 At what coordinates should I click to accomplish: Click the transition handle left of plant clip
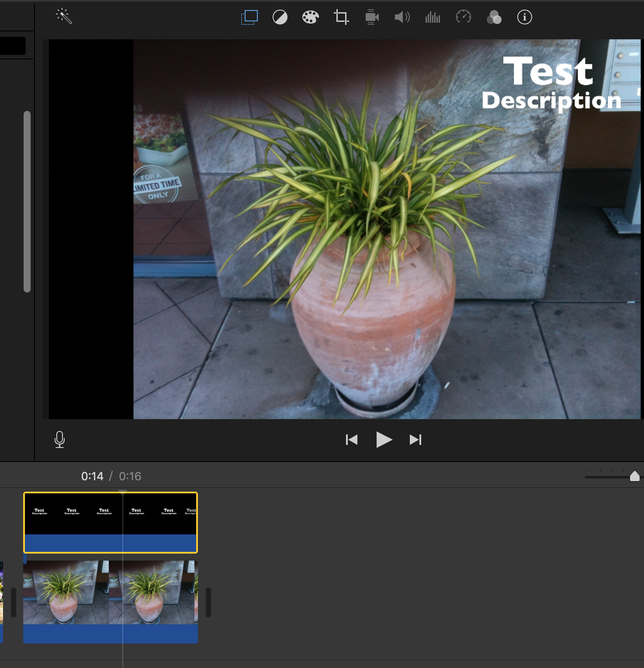(x=14, y=603)
